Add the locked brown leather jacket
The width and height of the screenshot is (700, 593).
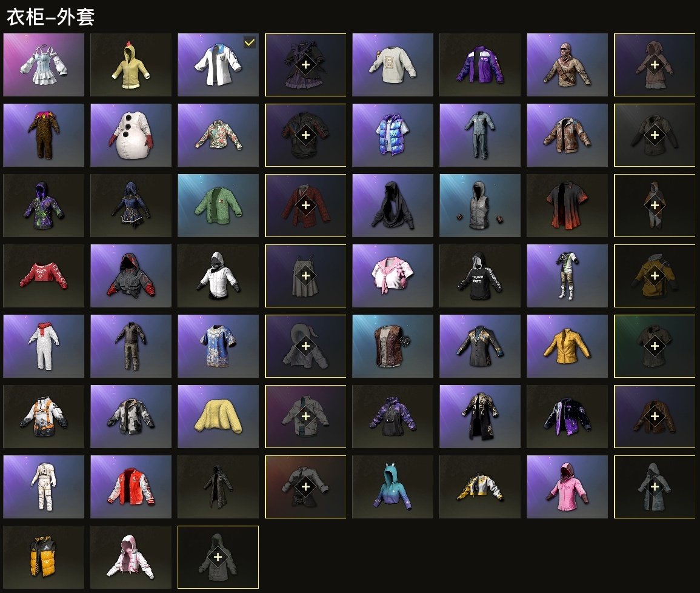coord(655,417)
